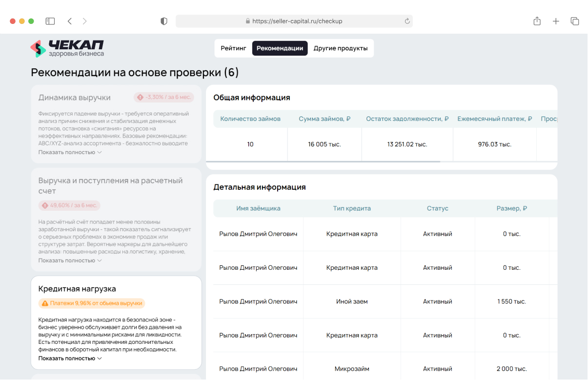Go back with browser back arrow
Screen dimensions: 588x380
[x=70, y=21]
